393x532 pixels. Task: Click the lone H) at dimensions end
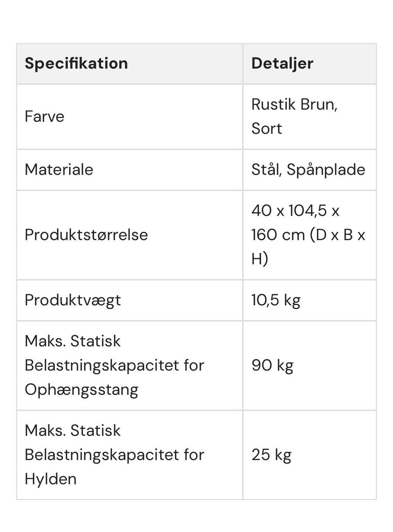[x=260, y=259]
